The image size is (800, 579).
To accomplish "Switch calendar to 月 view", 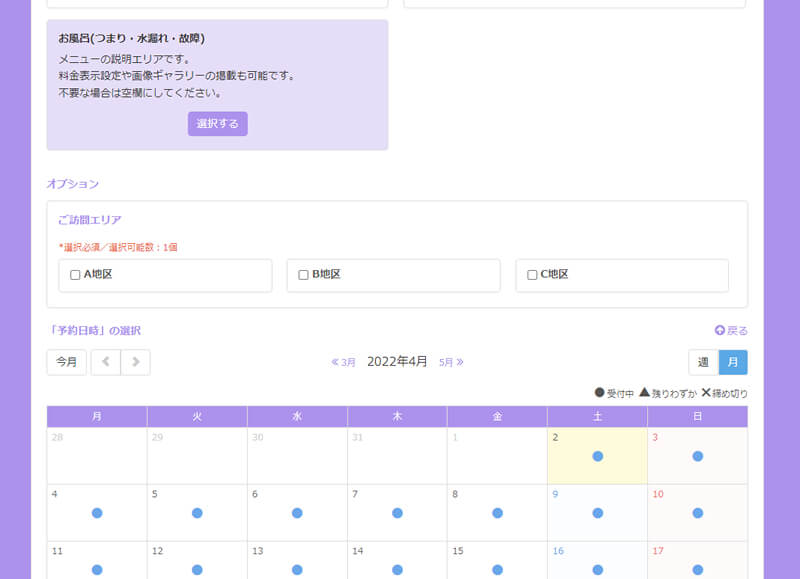I will click(x=732, y=362).
